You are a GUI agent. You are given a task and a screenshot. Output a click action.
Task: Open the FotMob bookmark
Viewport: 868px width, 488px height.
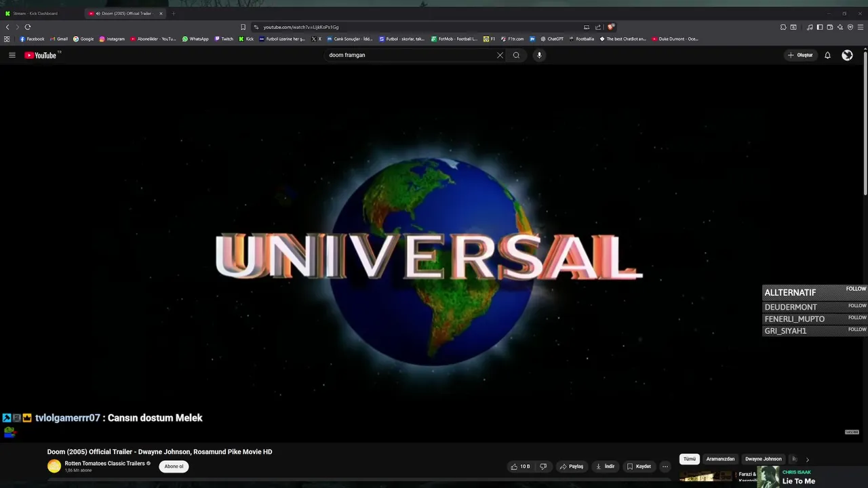point(454,39)
